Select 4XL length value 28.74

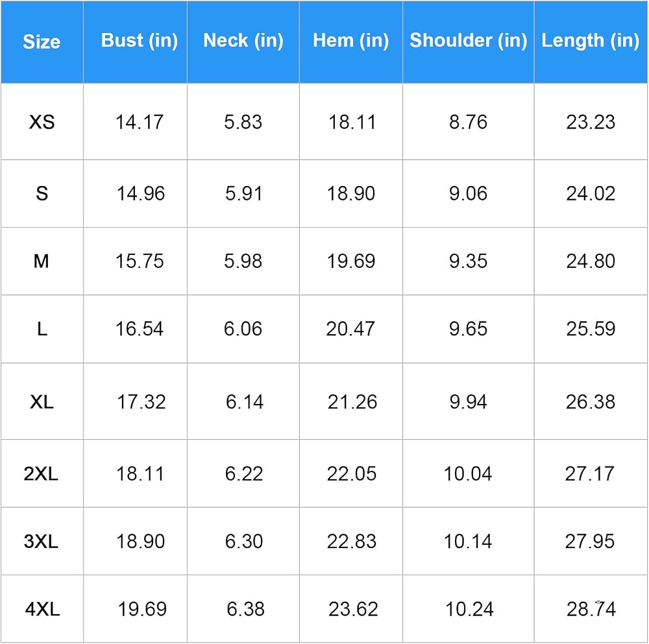[x=591, y=609]
